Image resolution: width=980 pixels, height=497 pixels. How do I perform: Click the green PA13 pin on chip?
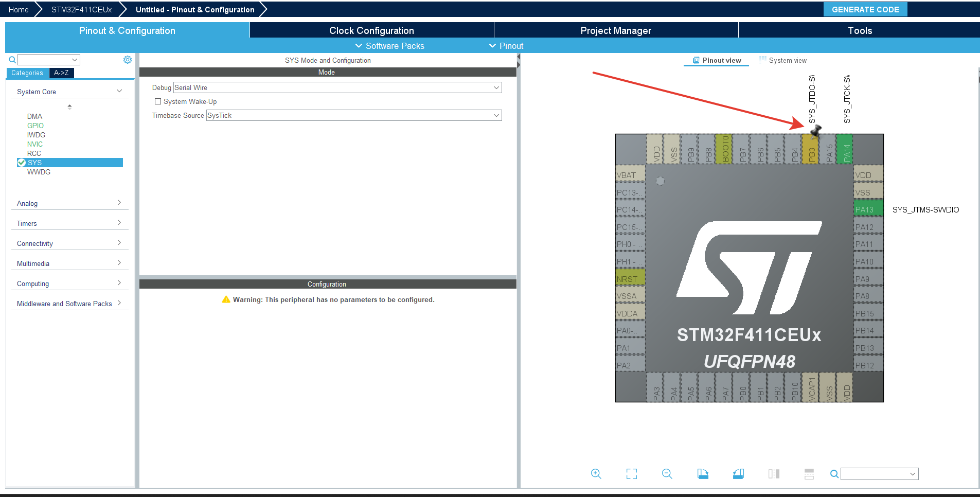[867, 209]
